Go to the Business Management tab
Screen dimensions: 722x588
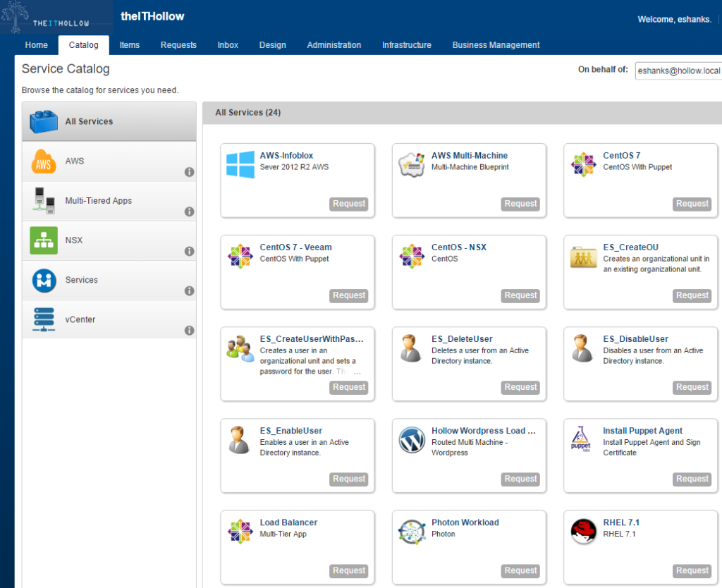[496, 45]
